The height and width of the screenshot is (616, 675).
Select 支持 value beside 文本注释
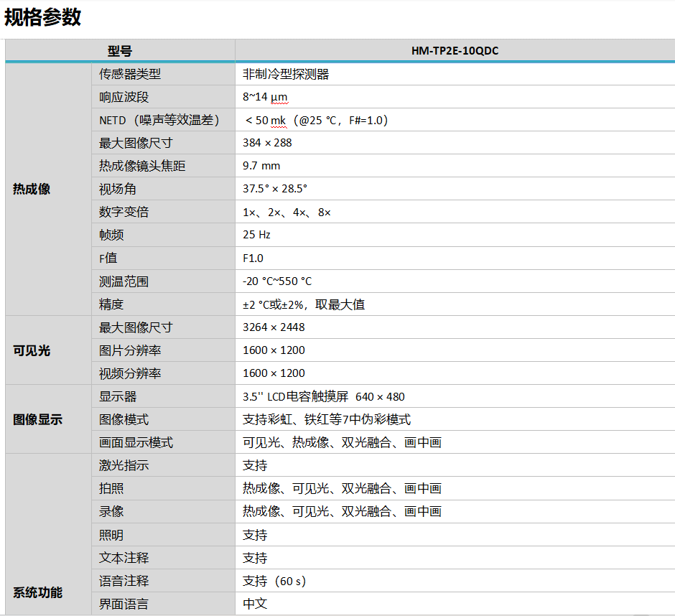tap(255, 559)
